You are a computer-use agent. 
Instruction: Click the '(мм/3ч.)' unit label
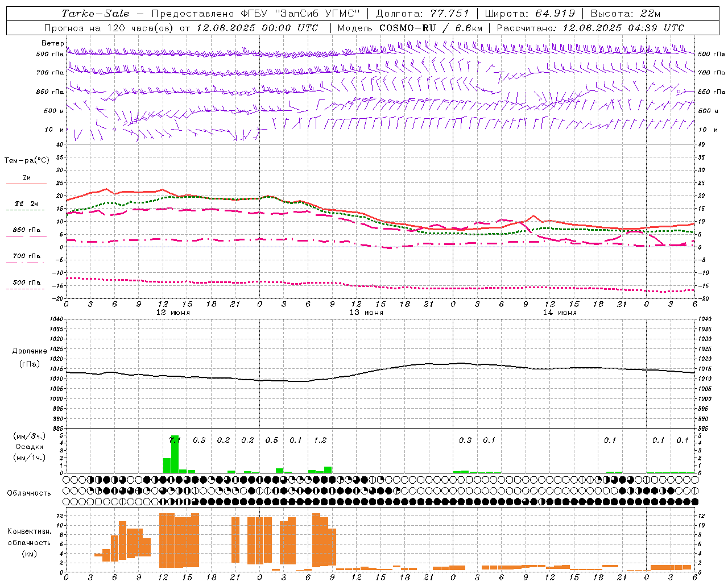click(29, 436)
